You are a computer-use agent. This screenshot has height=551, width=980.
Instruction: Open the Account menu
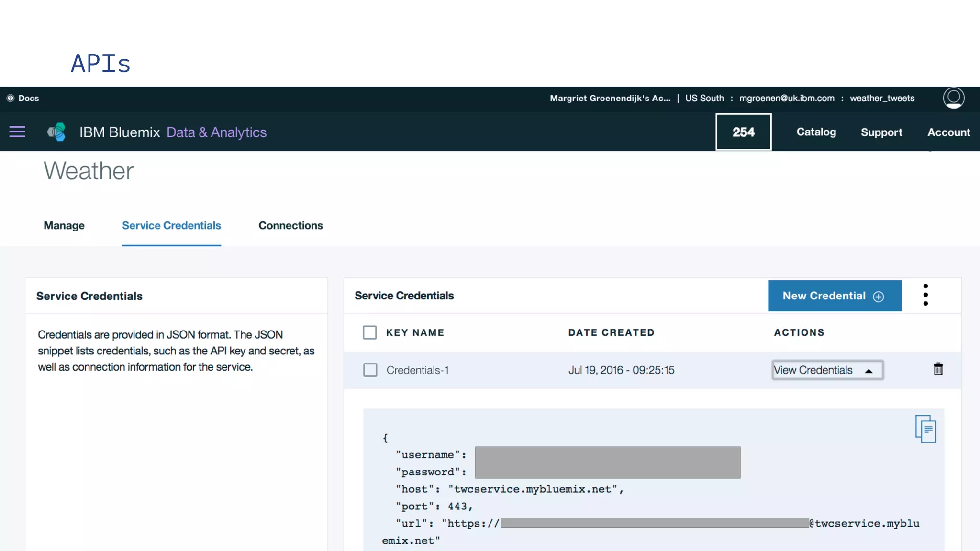(948, 132)
